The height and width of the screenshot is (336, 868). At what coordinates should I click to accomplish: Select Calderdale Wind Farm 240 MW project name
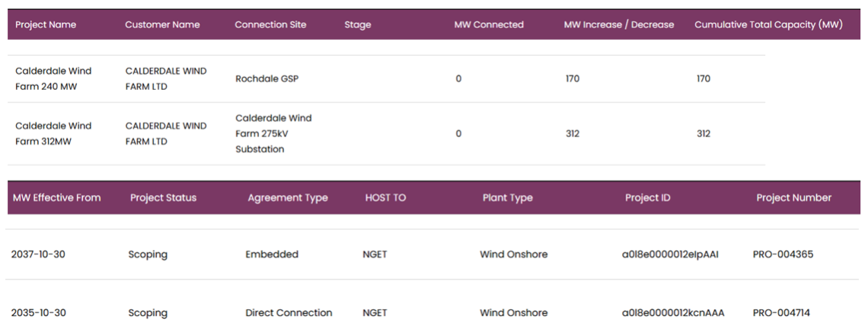(x=53, y=78)
